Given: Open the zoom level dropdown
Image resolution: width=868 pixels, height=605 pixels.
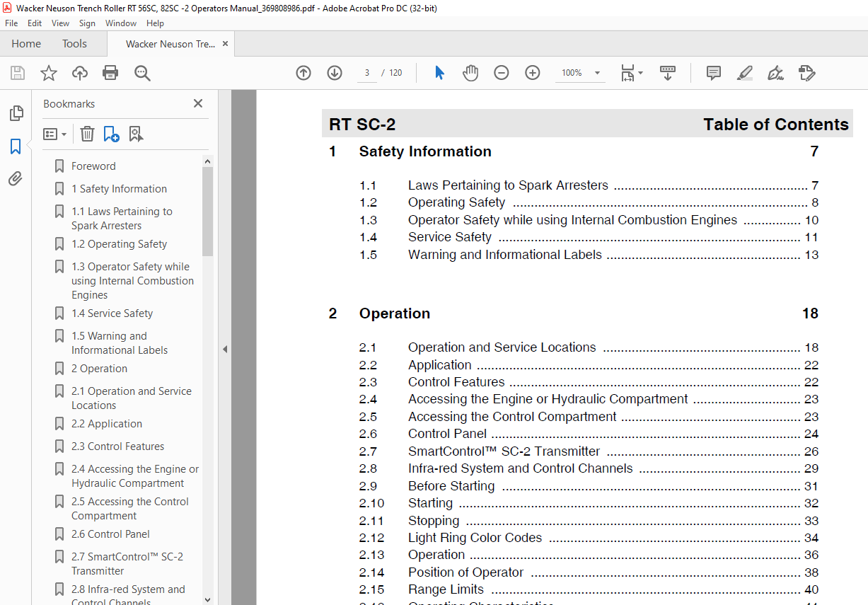Looking at the screenshot, I should click(x=598, y=73).
